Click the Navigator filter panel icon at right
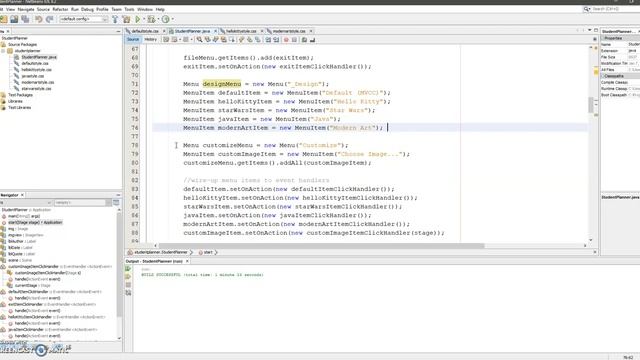The height and width of the screenshot is (360, 640). click(x=116, y=202)
